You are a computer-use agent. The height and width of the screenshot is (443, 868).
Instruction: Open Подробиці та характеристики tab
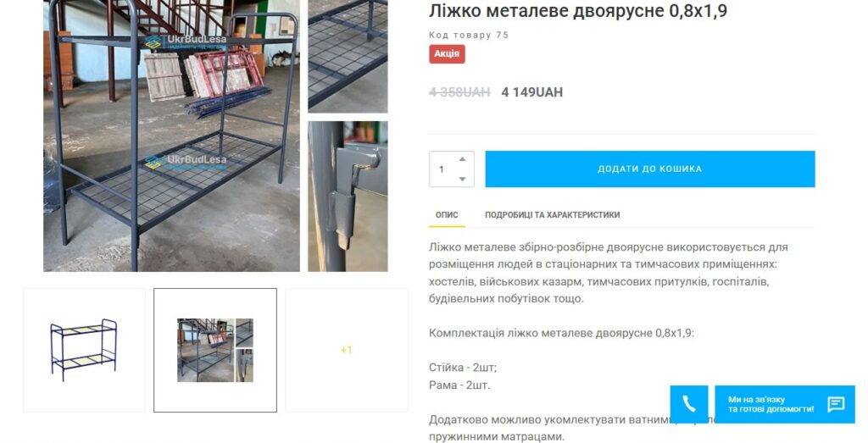pos(552,214)
